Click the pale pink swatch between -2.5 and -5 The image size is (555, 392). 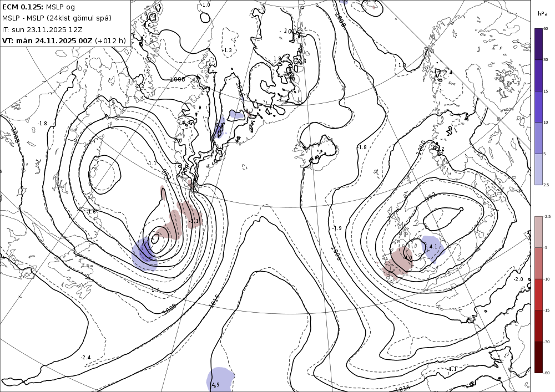point(538,232)
